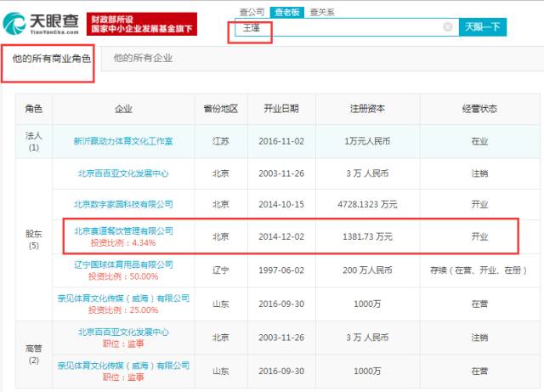Click the 投资比例：25.00% text
Screen dimensions: 544x392
(x=123, y=310)
